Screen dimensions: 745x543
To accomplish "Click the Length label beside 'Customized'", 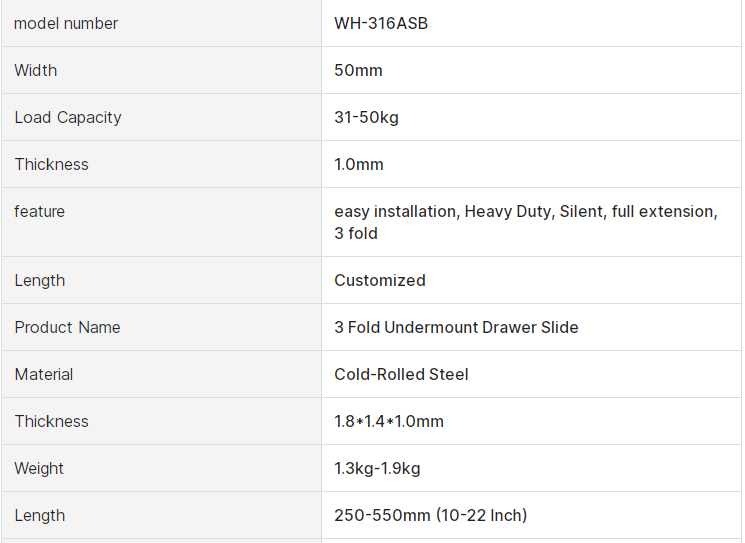I will pyautogui.click(x=40, y=280).
